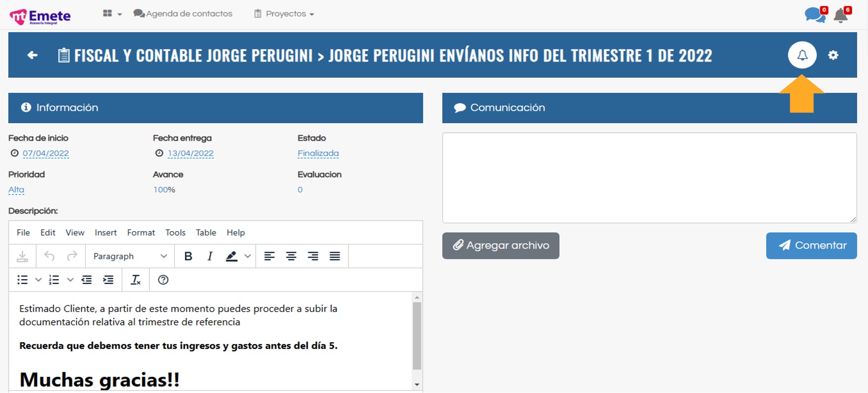Increase indent of the paragraph
The height and width of the screenshot is (393, 868).
click(x=108, y=280)
